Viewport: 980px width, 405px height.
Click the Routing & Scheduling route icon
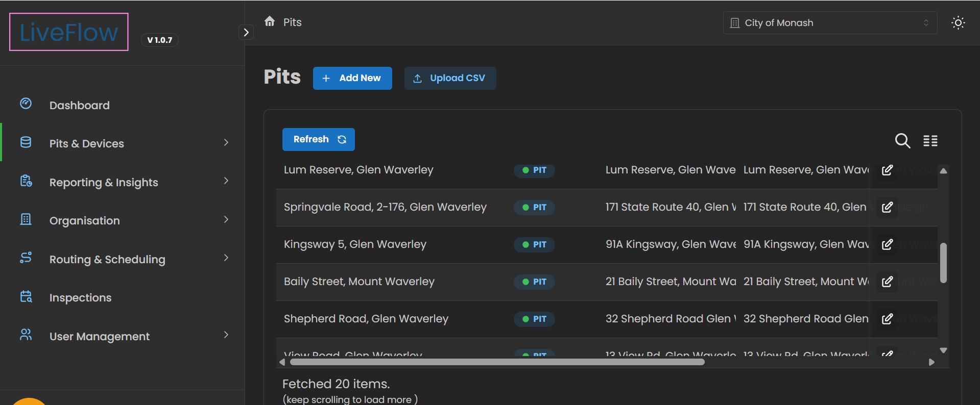point(26,258)
